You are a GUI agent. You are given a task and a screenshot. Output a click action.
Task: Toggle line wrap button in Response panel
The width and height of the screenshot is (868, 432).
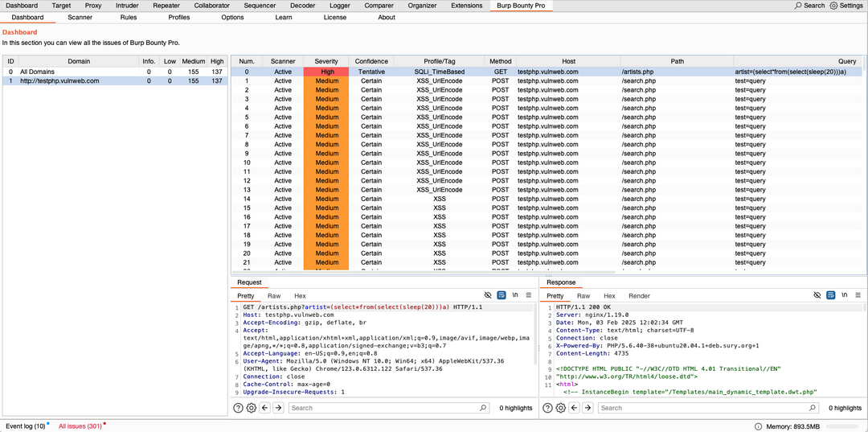point(830,295)
